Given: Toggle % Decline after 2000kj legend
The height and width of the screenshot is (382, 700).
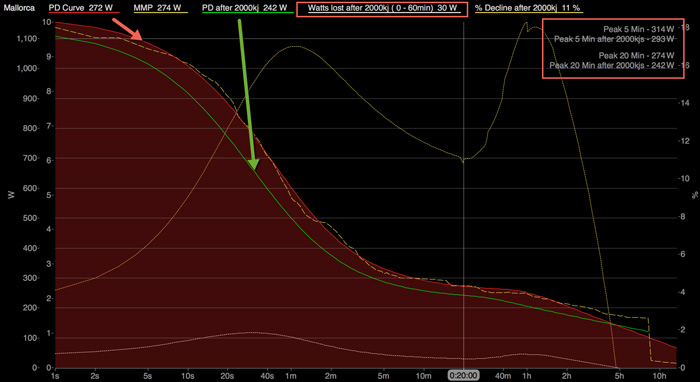Looking at the screenshot, I should click(x=529, y=8).
